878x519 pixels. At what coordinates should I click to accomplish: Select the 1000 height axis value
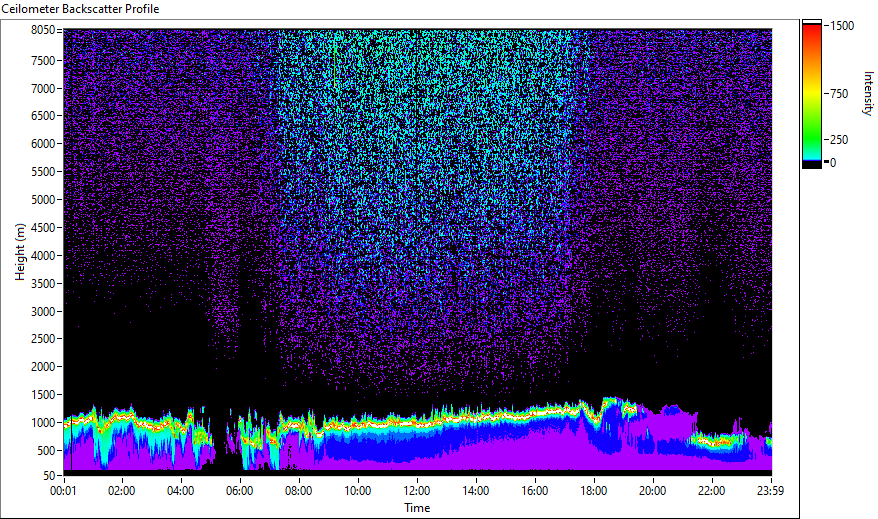click(x=43, y=423)
